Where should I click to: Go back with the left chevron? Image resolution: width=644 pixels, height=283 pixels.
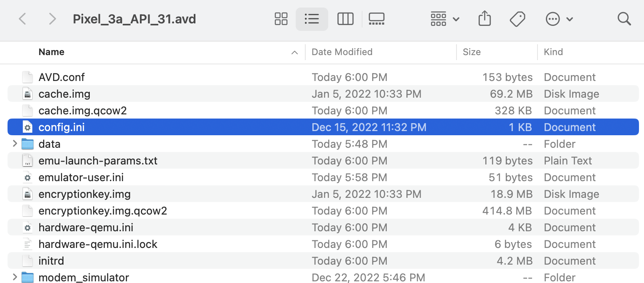[23, 19]
